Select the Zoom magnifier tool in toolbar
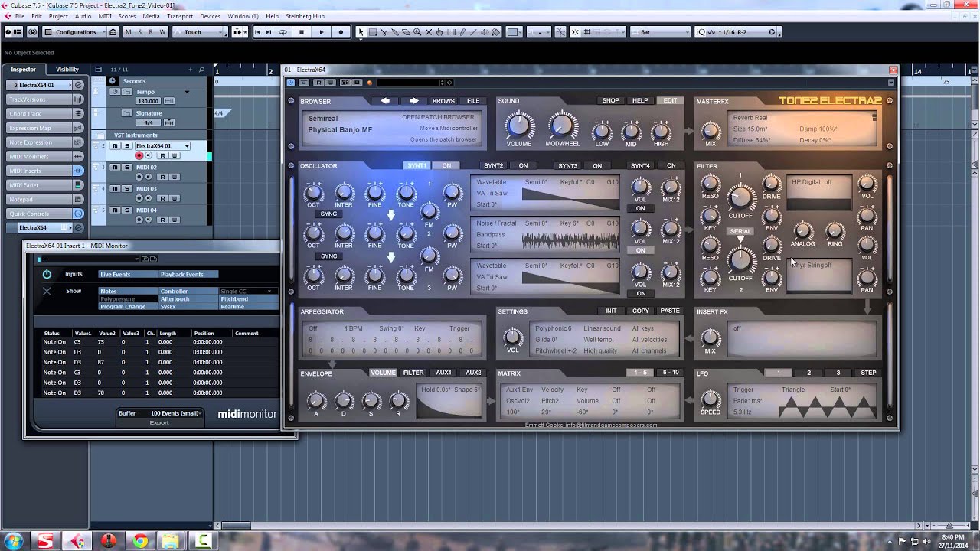This screenshot has width=980, height=551. pyautogui.click(x=417, y=32)
